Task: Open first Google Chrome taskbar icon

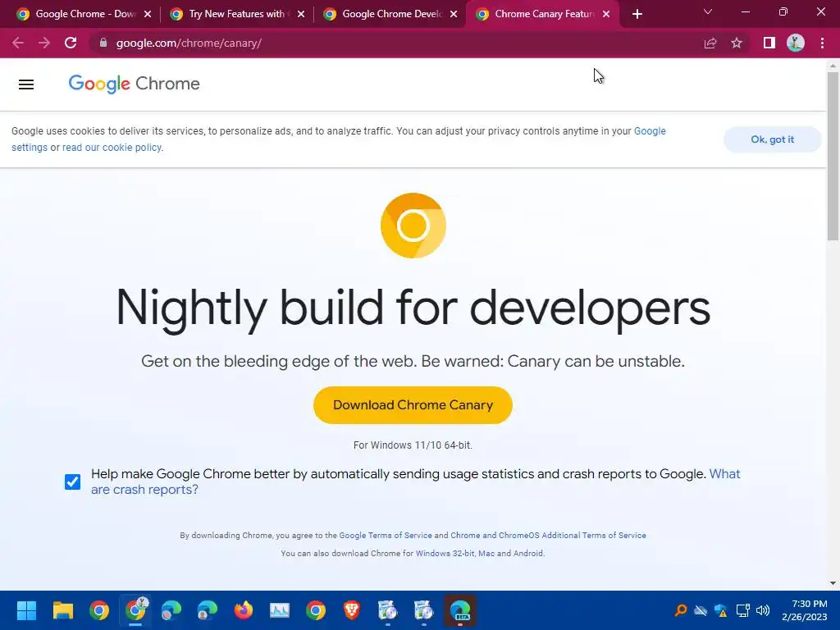Action: pyautogui.click(x=99, y=610)
